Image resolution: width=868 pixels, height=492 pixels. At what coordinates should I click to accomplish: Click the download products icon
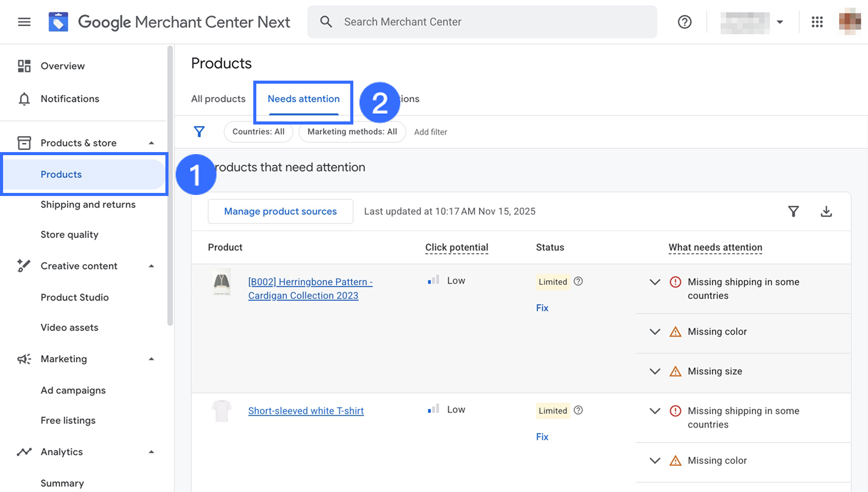(826, 211)
